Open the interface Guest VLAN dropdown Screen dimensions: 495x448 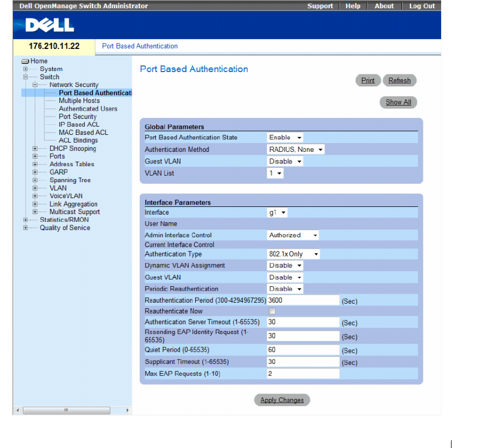pyautogui.click(x=285, y=277)
